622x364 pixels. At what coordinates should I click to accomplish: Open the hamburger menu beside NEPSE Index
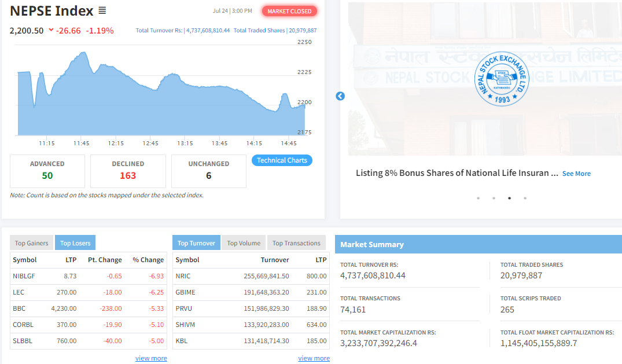[x=102, y=11]
